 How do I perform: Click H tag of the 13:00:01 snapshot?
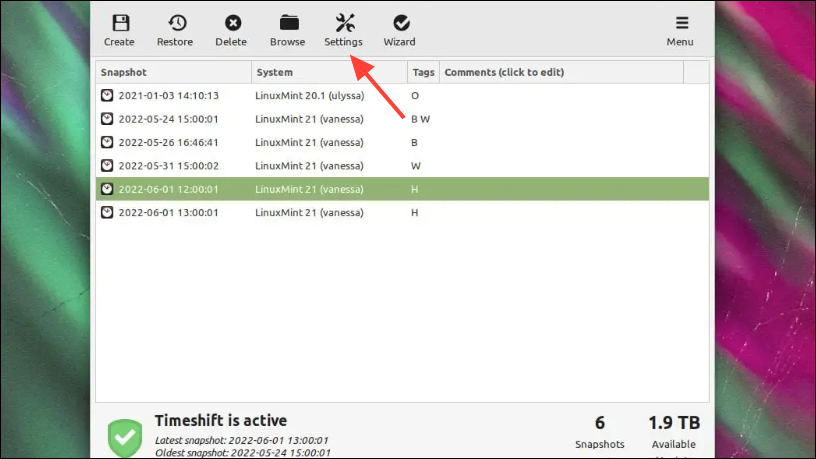coord(415,213)
